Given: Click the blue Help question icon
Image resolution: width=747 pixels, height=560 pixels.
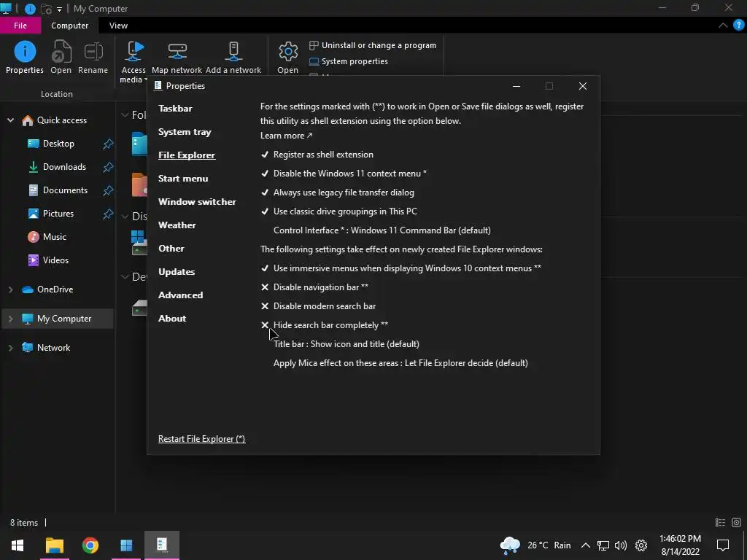Looking at the screenshot, I should [x=738, y=26].
